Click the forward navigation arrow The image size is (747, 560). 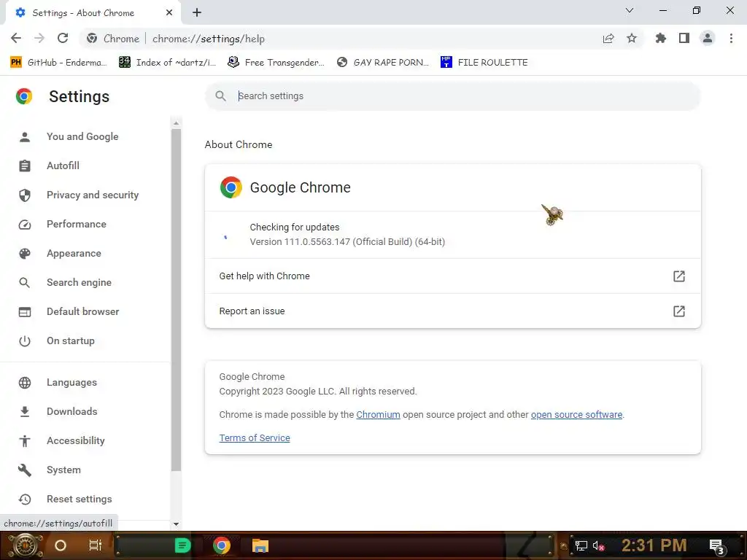tap(39, 38)
